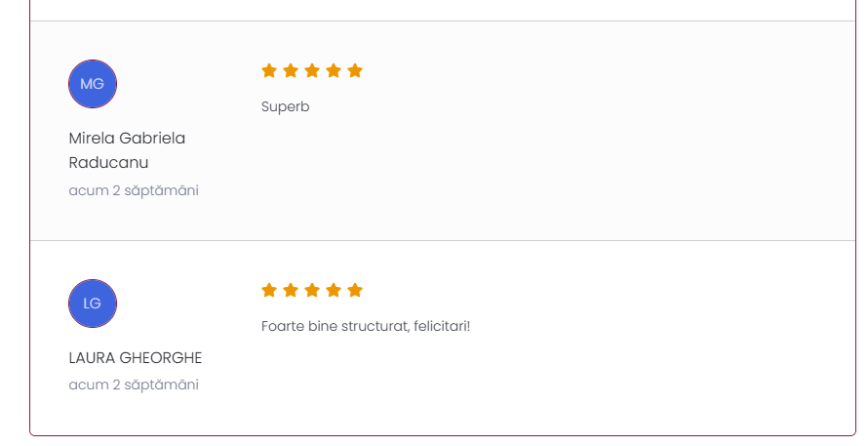Click Mirela's "acum 2 săptămâni" timestamp
Viewport: 868px width, 446px height.
[x=134, y=190]
